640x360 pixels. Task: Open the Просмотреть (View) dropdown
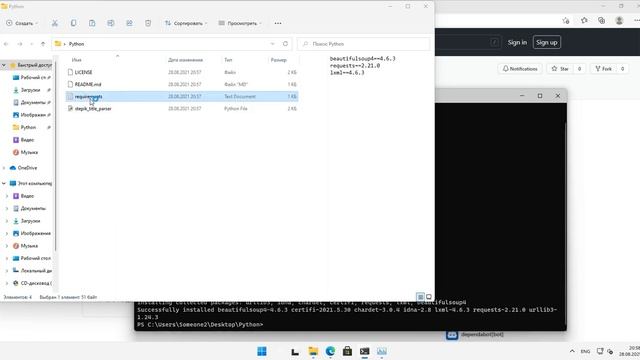point(240,23)
